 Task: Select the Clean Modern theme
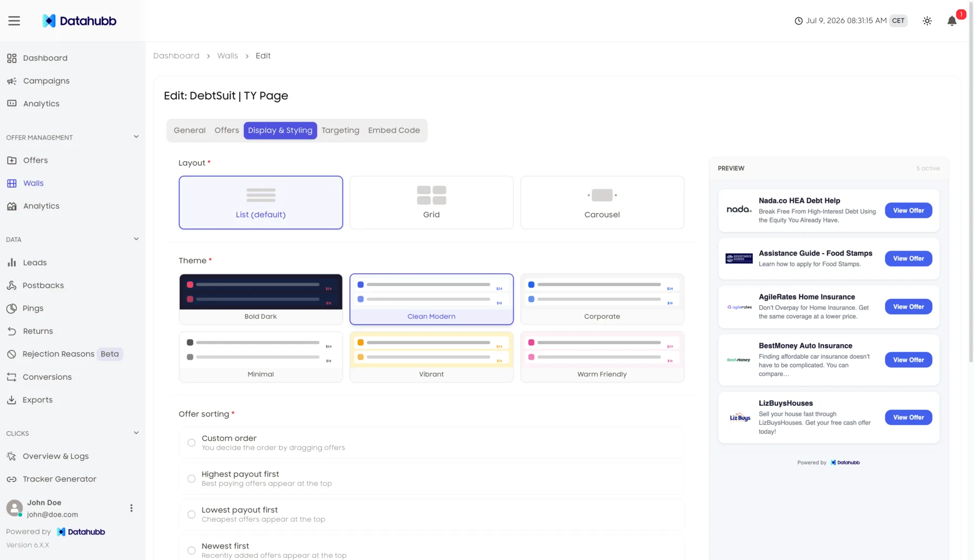[431, 299]
